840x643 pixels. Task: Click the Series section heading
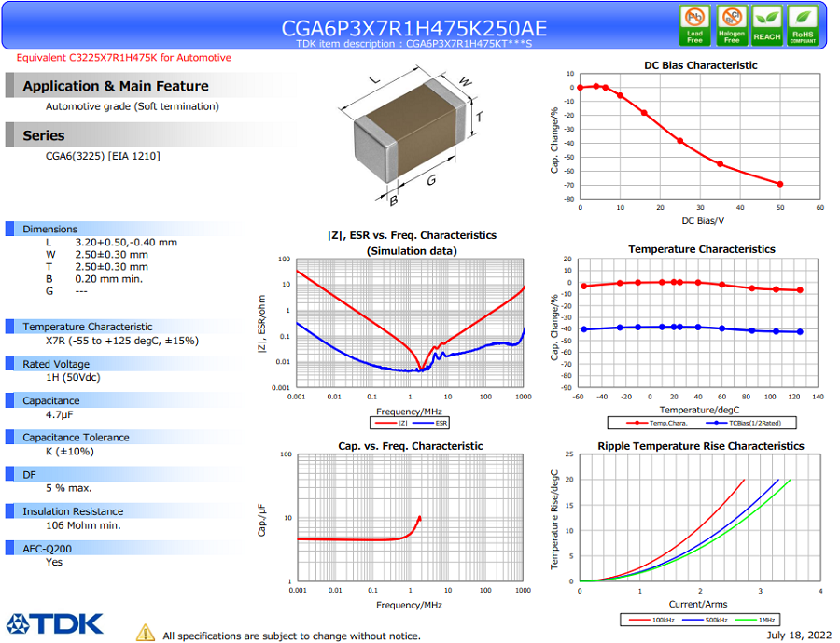[43, 135]
